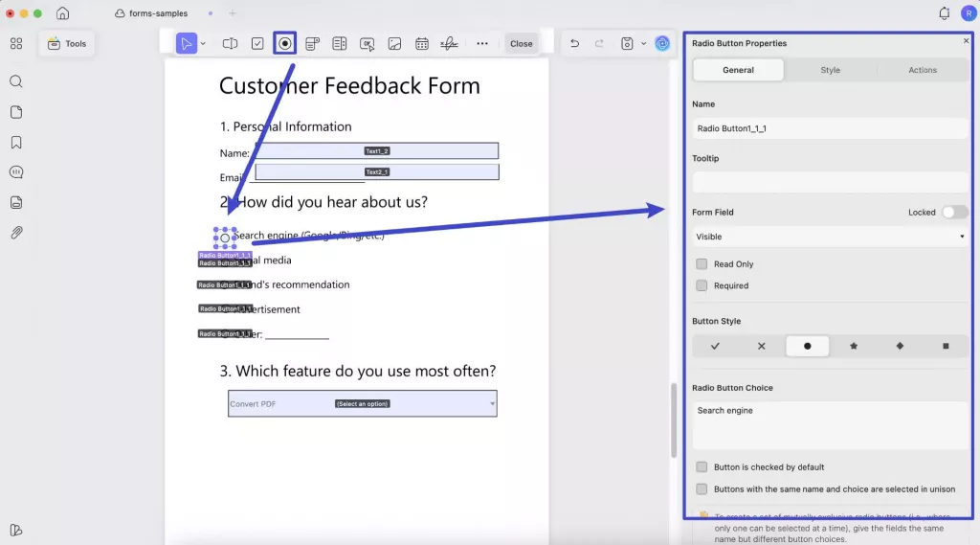Open the bookmarks panel

(16, 142)
